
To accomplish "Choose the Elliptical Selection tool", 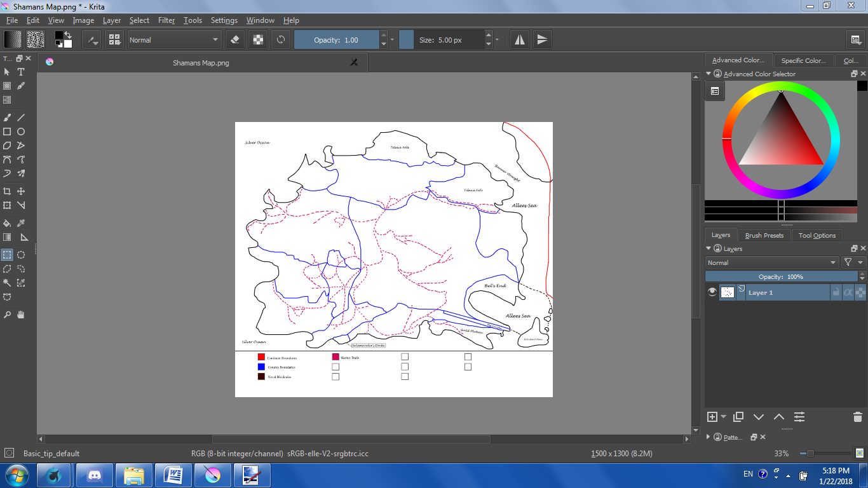I will [21, 255].
